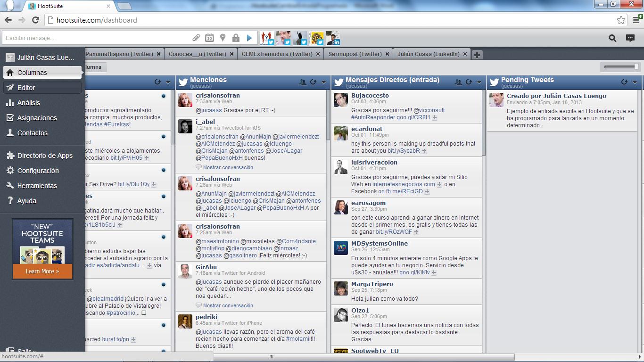Viewport: 644px width, 362px height.
Task: Click the Chrome address bar
Action: pyautogui.click(x=330, y=20)
